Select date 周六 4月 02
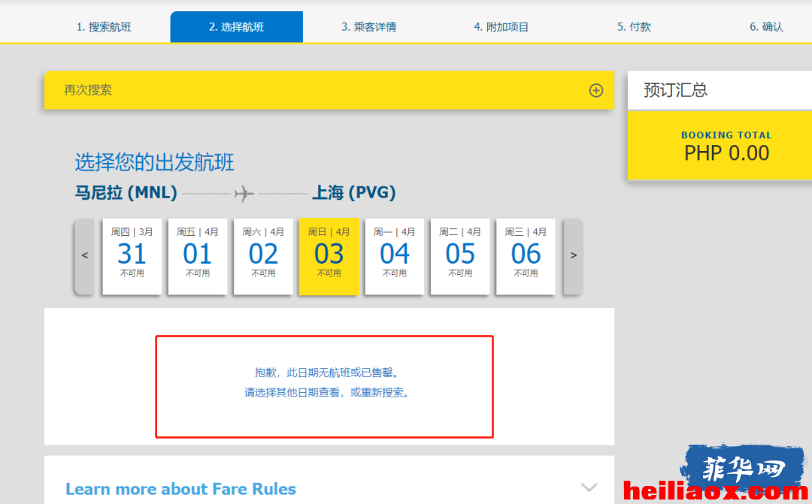The width and height of the screenshot is (812, 504). [263, 257]
